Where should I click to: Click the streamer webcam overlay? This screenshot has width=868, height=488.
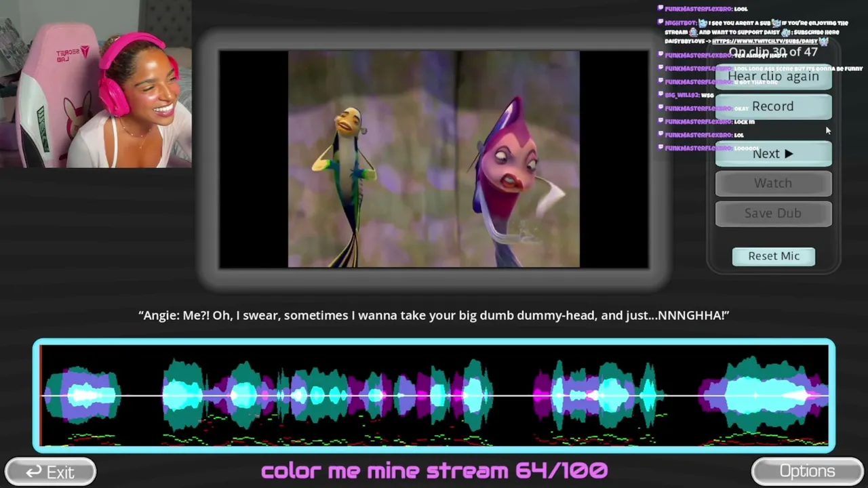(96, 84)
